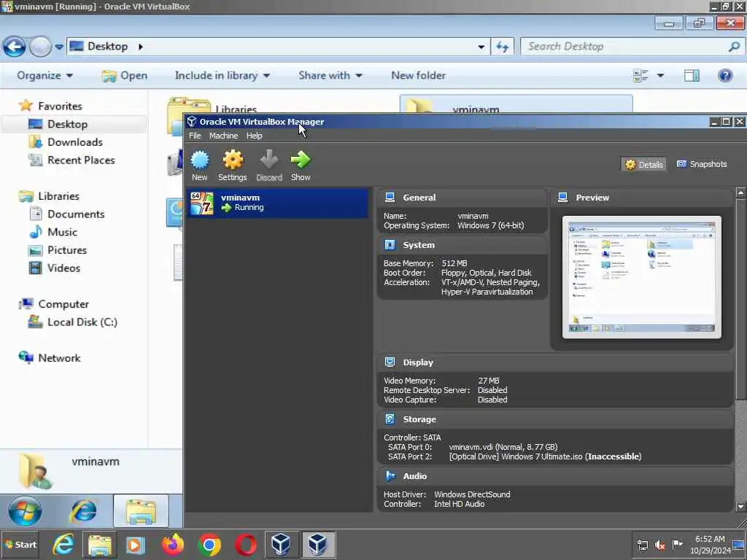The image size is (747, 560).
Task: Click the Storage section disk icon
Action: [x=390, y=419]
